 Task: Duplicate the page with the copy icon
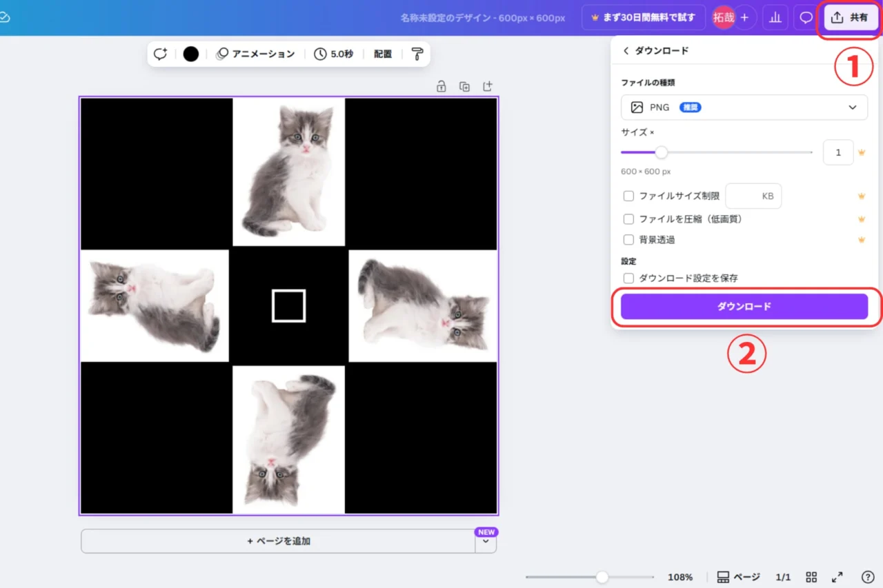click(x=465, y=86)
